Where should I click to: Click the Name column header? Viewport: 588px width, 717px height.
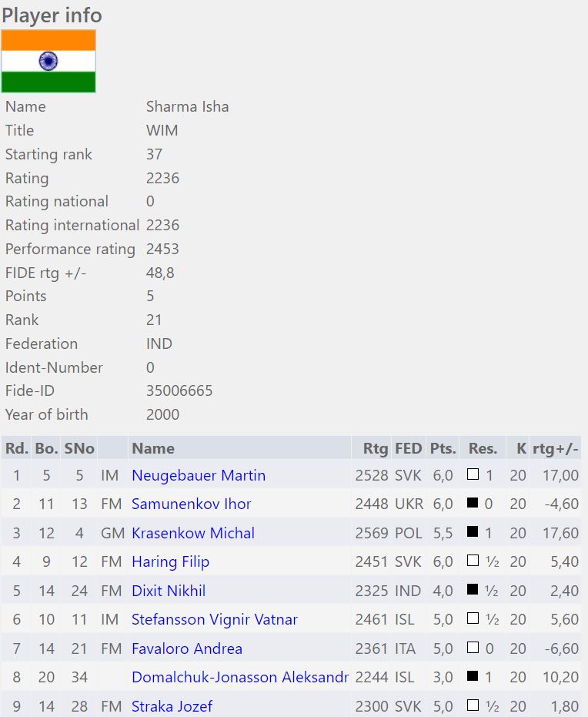pos(153,448)
